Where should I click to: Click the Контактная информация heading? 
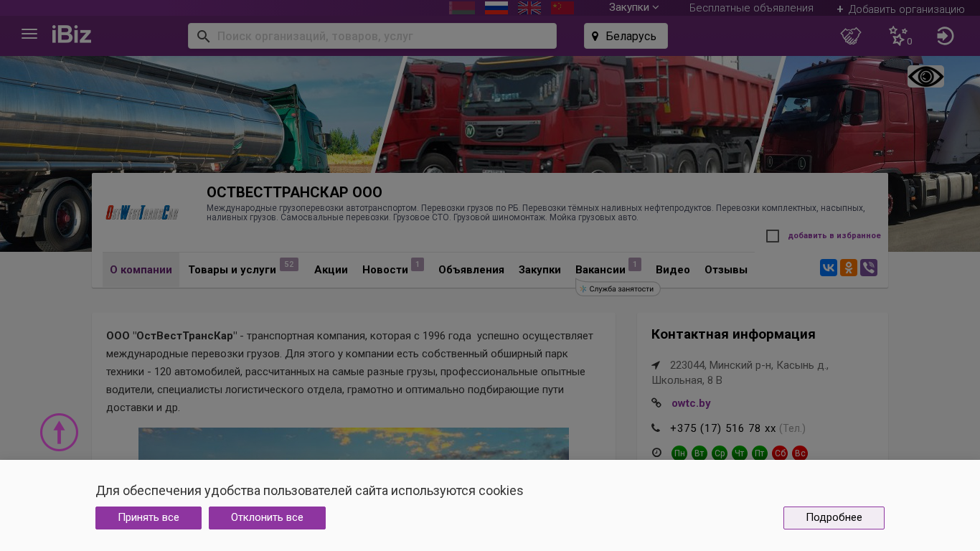[x=733, y=334]
